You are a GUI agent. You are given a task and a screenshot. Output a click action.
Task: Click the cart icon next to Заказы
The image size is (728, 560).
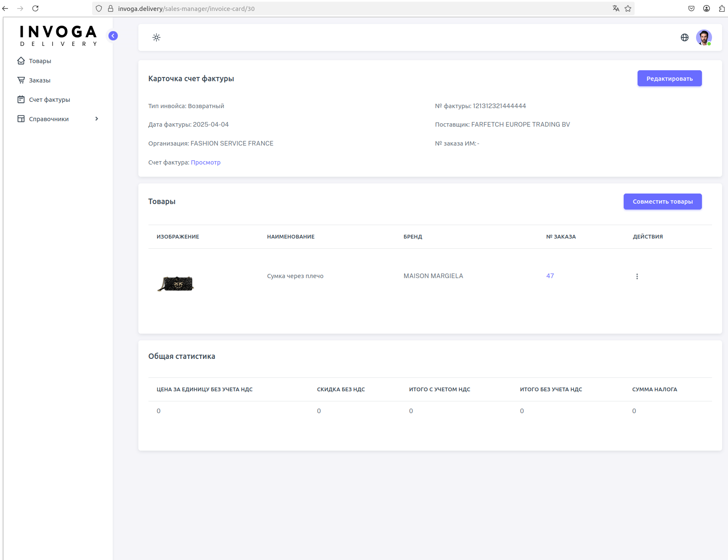coord(21,80)
